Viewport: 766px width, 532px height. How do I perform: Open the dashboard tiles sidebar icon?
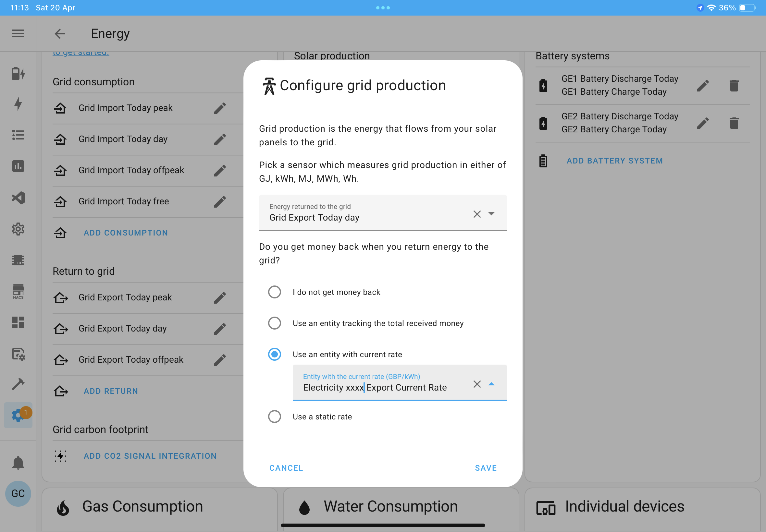coord(18,322)
